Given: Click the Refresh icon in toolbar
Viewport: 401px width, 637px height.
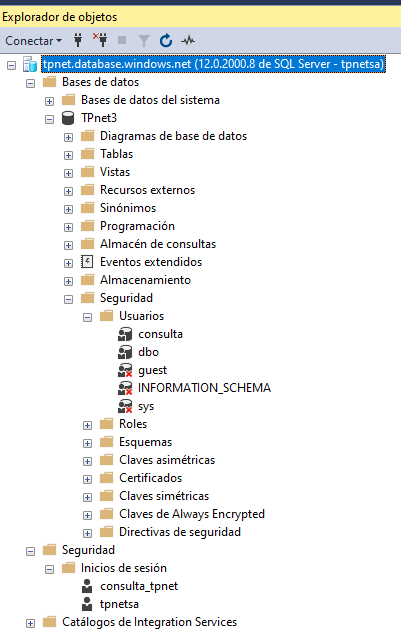Looking at the screenshot, I should coord(166,40).
